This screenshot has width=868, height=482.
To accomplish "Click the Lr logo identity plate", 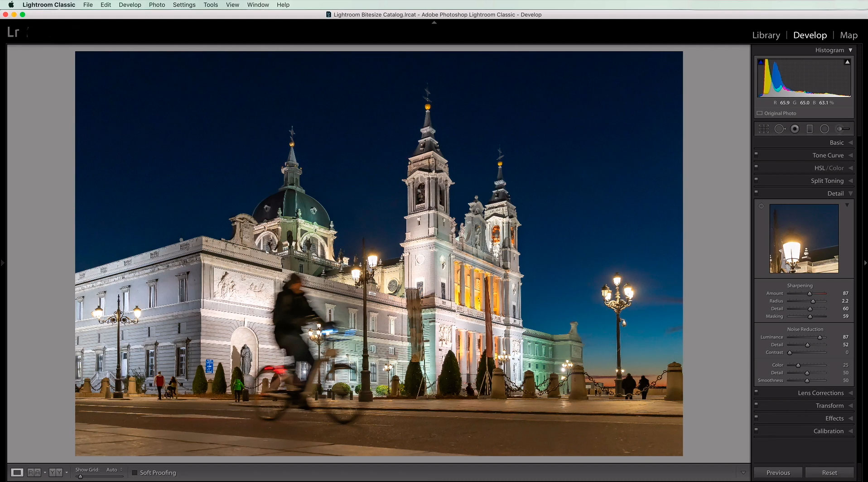I will coord(13,32).
